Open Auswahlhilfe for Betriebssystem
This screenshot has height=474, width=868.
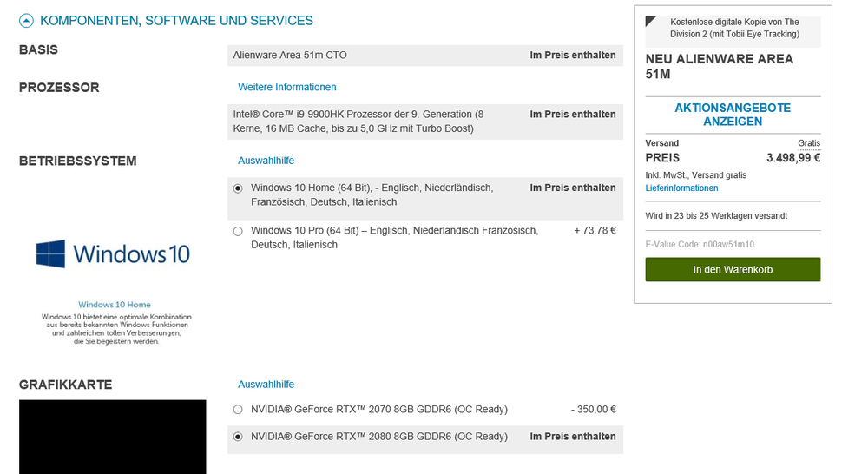266,161
